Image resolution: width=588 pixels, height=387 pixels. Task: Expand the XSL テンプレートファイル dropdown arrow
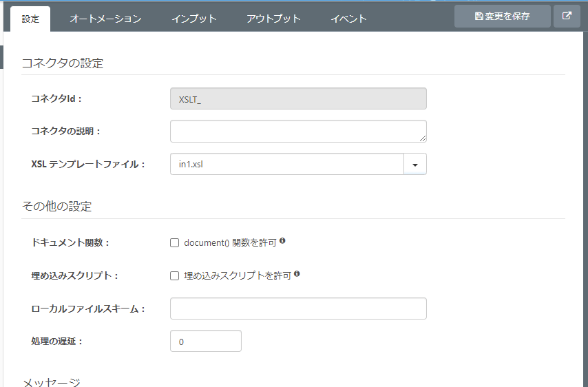[x=415, y=165]
